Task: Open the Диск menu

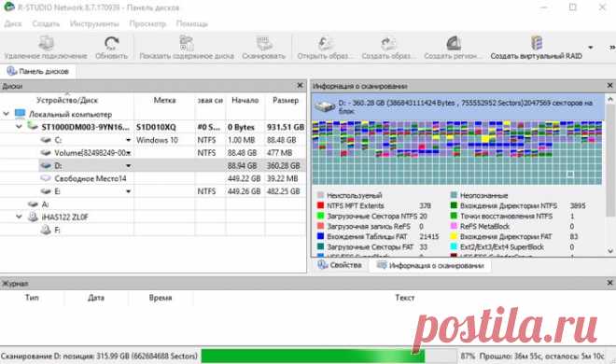Action: [12, 23]
